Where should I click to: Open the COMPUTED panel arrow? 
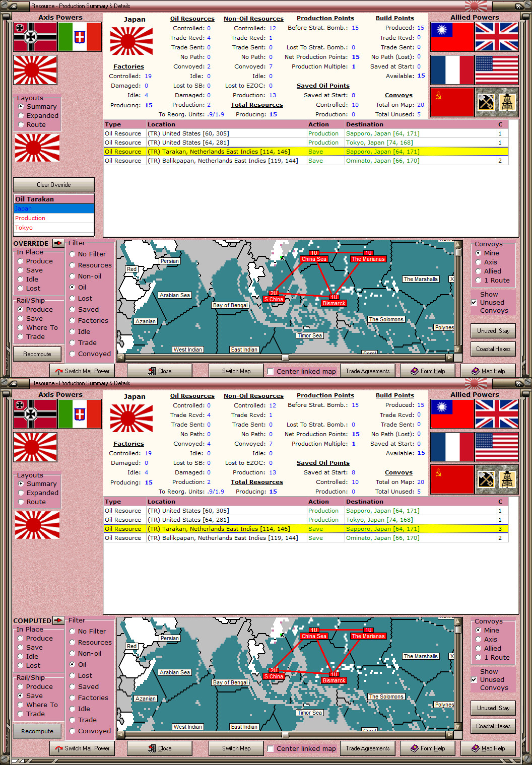58,620
